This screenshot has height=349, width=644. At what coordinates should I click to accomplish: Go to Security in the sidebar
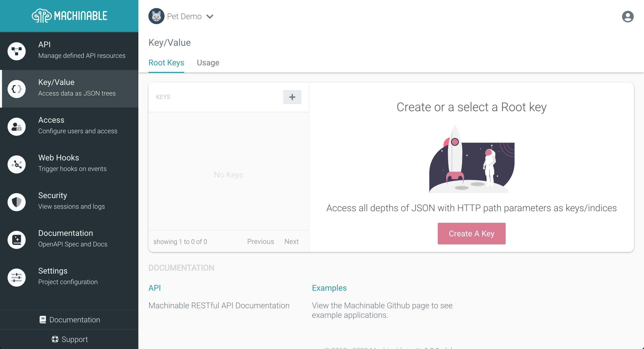click(x=69, y=202)
